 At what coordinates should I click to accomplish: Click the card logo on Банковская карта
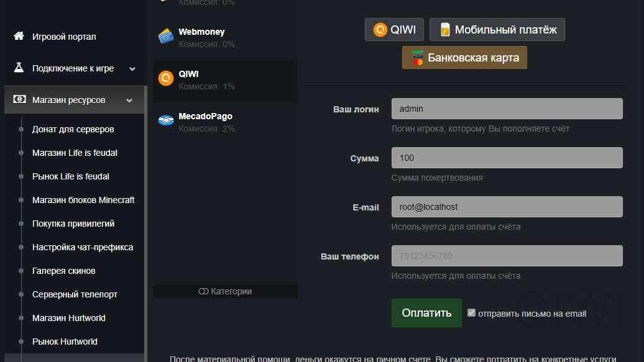click(x=418, y=58)
